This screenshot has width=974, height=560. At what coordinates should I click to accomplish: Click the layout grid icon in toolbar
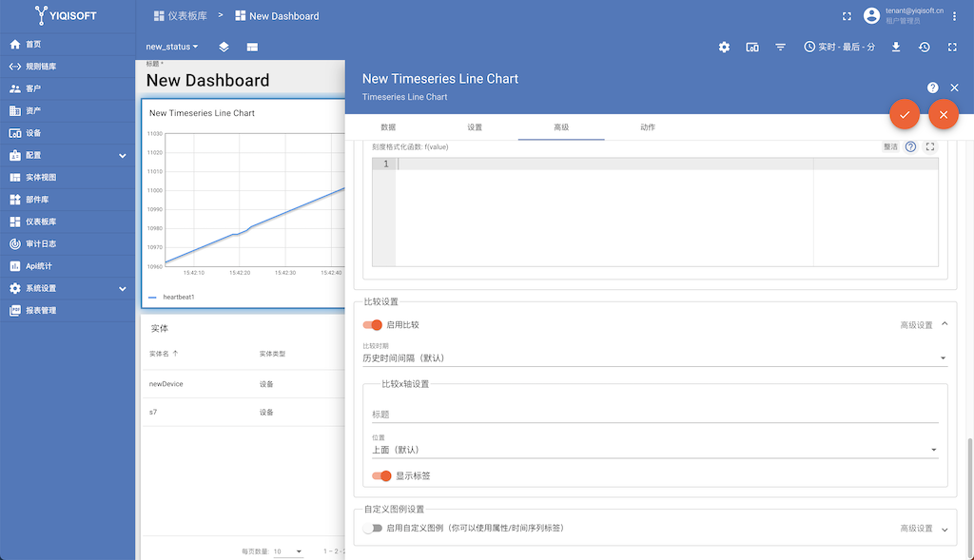pyautogui.click(x=252, y=48)
